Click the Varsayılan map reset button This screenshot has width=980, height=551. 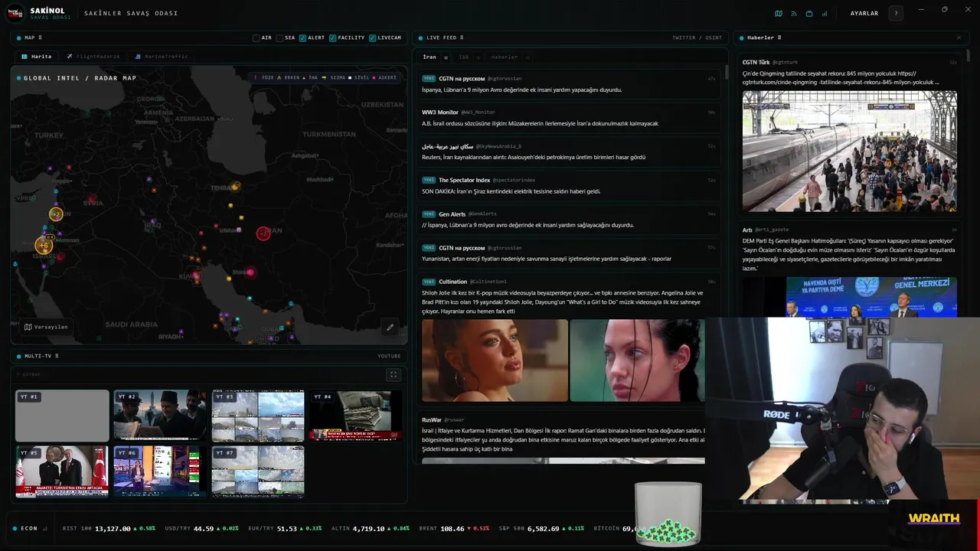pos(46,327)
